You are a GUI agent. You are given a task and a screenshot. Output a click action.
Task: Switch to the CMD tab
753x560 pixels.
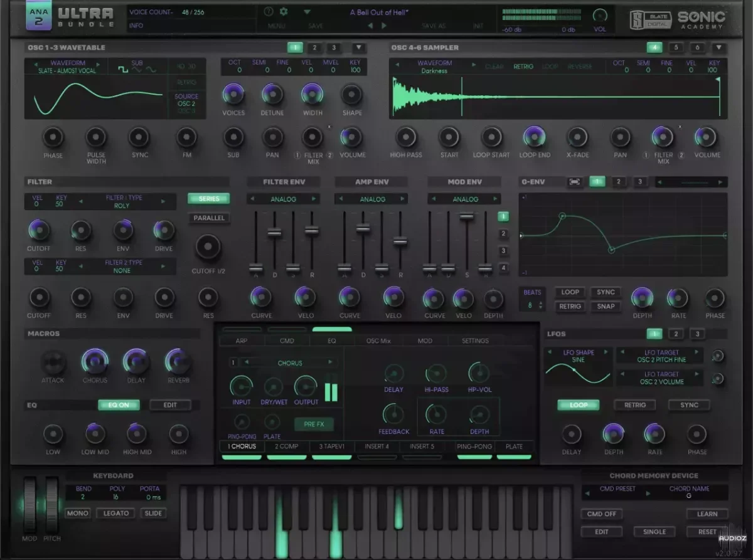pyautogui.click(x=287, y=341)
